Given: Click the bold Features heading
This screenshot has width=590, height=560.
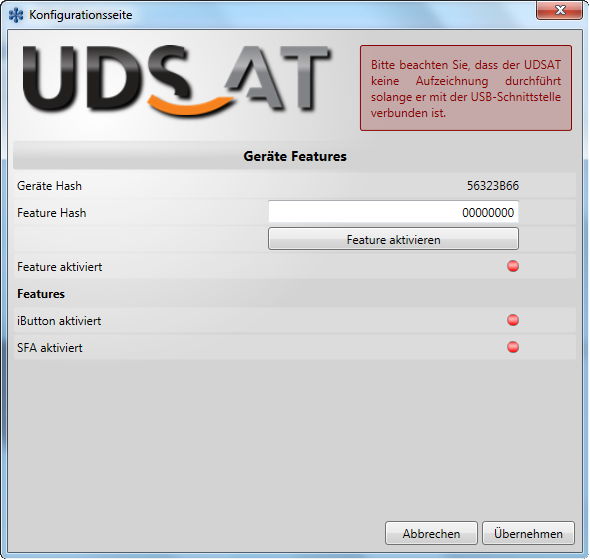Looking at the screenshot, I should [41, 294].
